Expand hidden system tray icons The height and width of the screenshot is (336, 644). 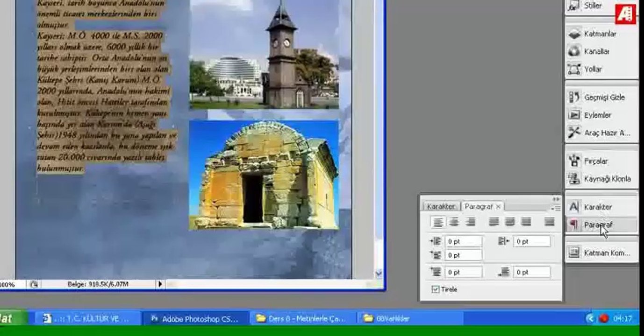(x=590, y=319)
